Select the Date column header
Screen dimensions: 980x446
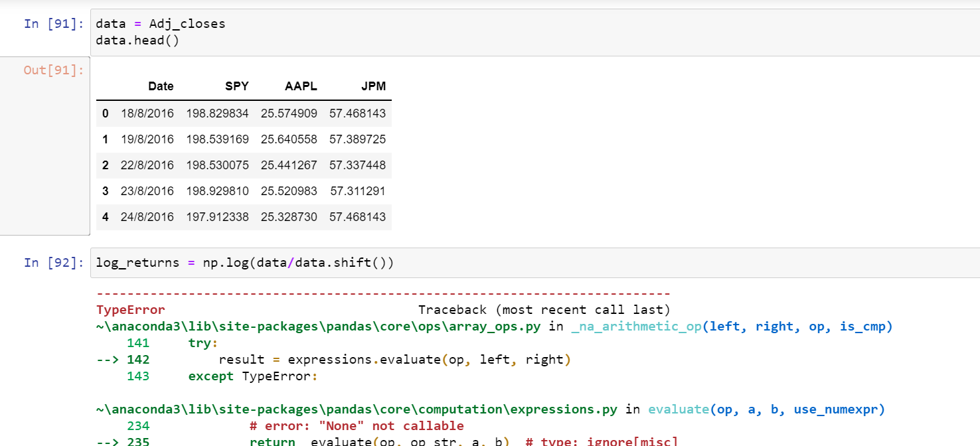coord(161,86)
